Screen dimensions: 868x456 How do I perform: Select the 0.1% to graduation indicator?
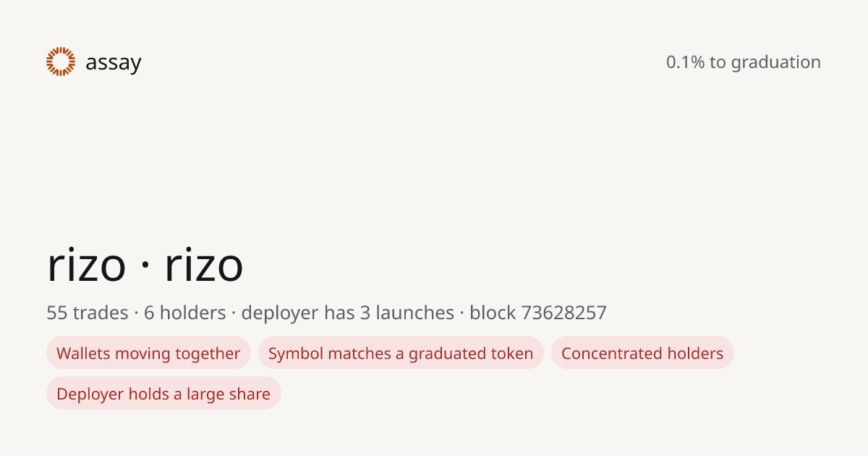coord(744,62)
